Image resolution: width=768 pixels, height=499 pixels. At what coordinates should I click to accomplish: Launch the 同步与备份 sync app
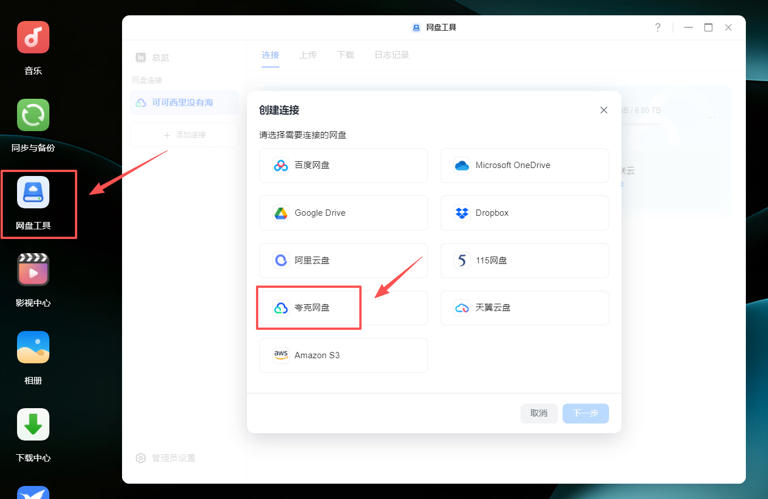[x=33, y=115]
